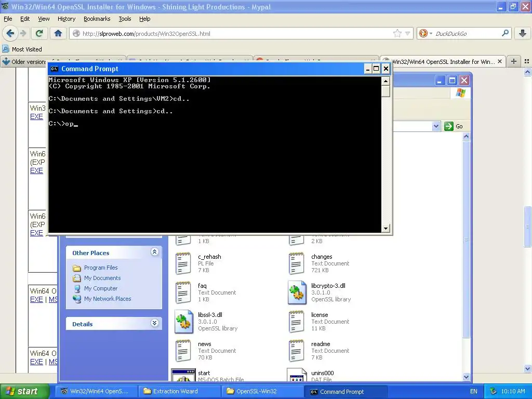Screen dimensions: 532x399
Task: Switch to OpenSSL-Win32 taskbar button
Action: pos(263,392)
